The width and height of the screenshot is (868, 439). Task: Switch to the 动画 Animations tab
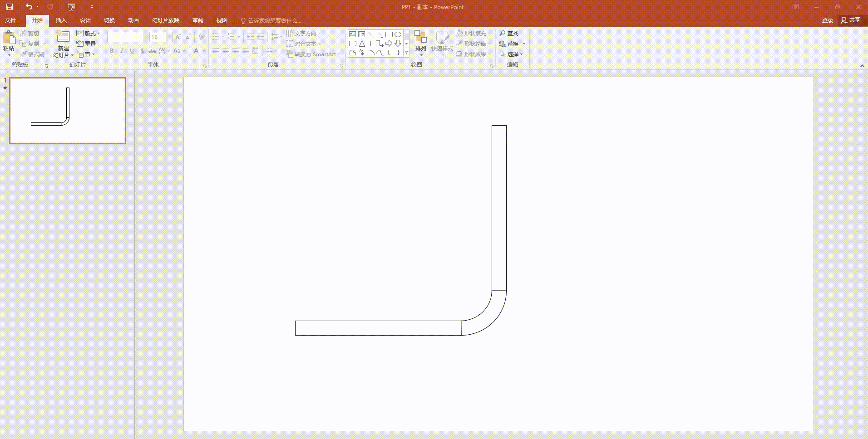133,20
